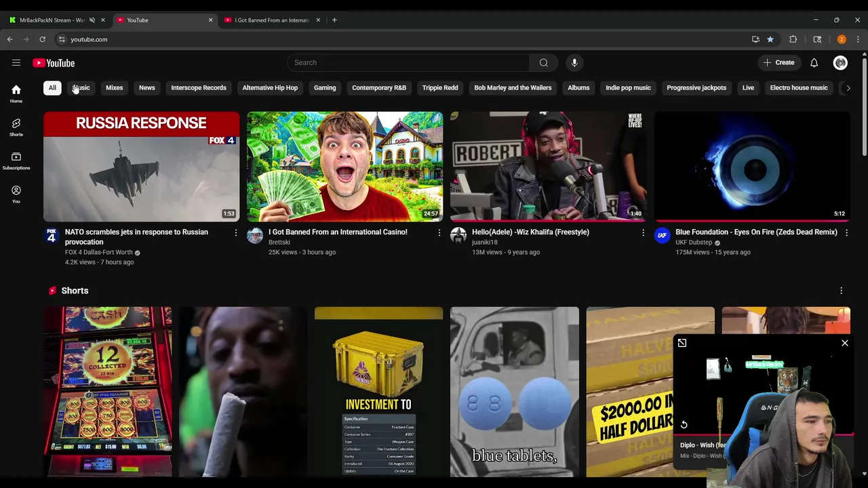Image resolution: width=868 pixels, height=488 pixels.
Task: Open the blue tablets Short
Action: click(515, 392)
